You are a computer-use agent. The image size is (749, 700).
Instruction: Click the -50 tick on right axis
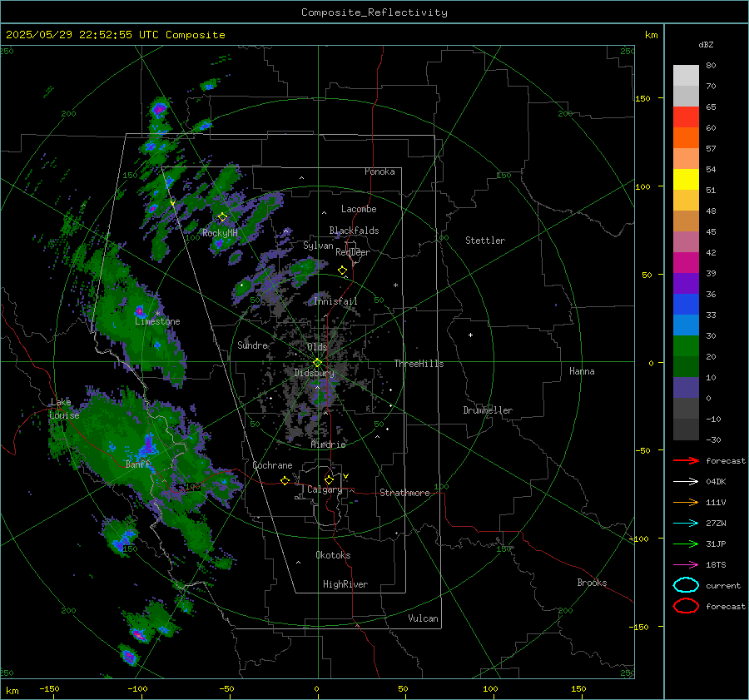642,450
